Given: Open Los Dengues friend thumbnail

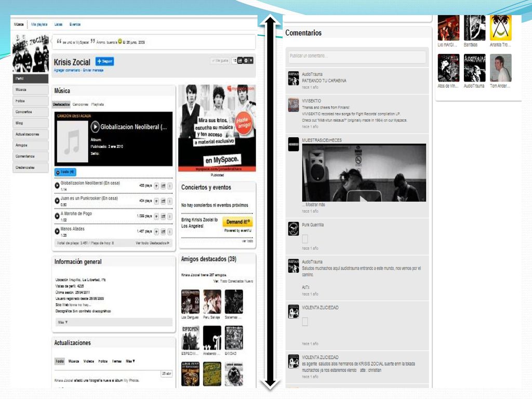Looking at the screenshot, I should (x=190, y=302).
